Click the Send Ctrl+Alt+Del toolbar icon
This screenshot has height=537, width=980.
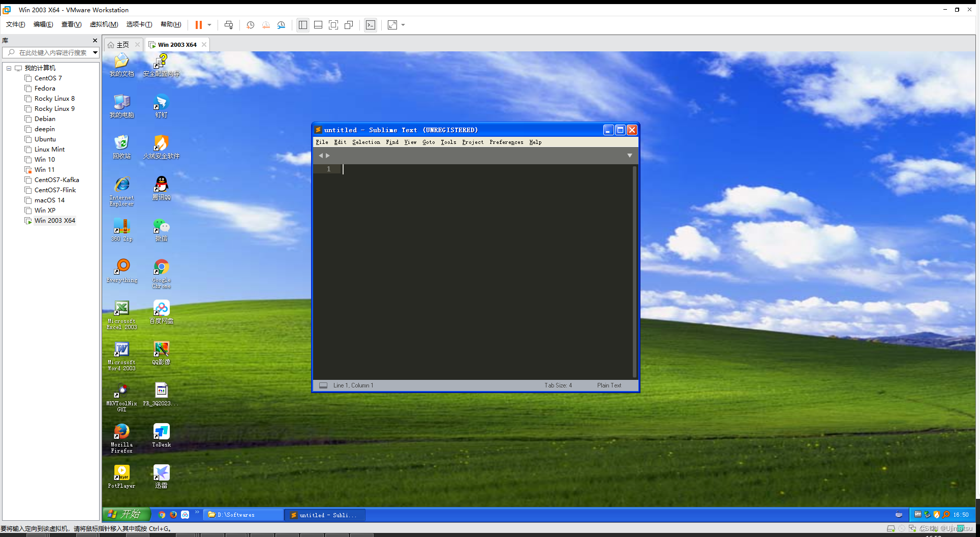[x=229, y=25]
